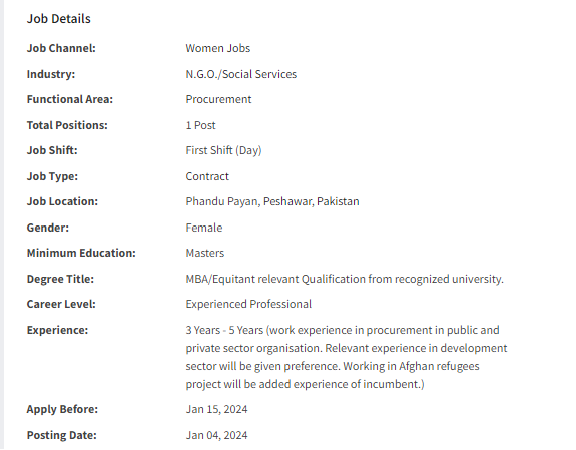This screenshot has width=576, height=450.
Task: Click the Female gender value
Action: pos(204,228)
